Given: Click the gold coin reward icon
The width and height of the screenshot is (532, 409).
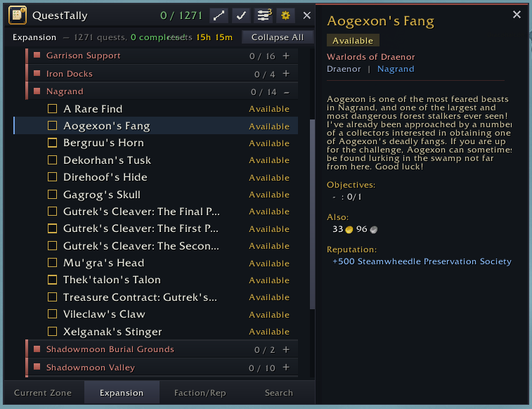Looking at the screenshot, I should 349,230.
